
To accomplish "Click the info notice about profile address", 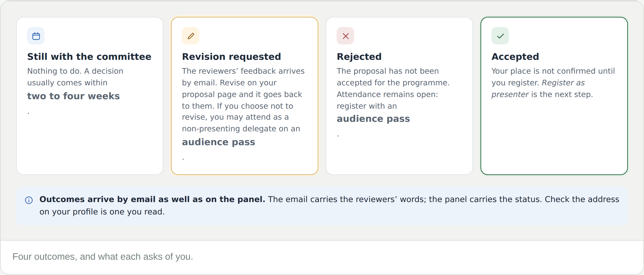I will [322, 206].
